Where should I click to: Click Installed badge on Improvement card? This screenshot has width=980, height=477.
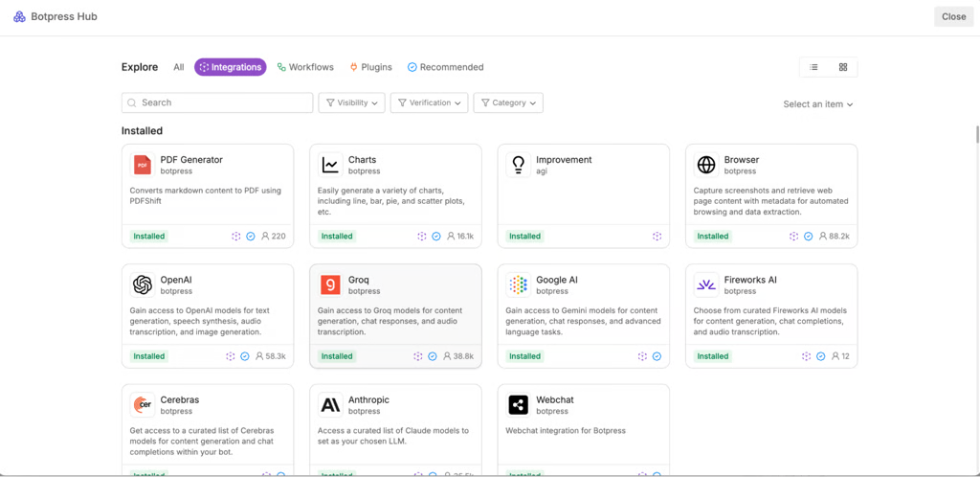[525, 237]
